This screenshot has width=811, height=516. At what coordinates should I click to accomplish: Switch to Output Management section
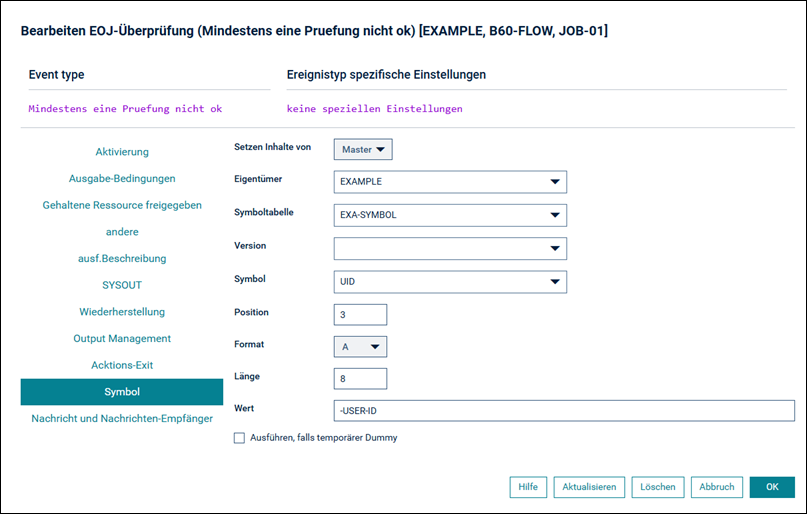pyautogui.click(x=122, y=339)
